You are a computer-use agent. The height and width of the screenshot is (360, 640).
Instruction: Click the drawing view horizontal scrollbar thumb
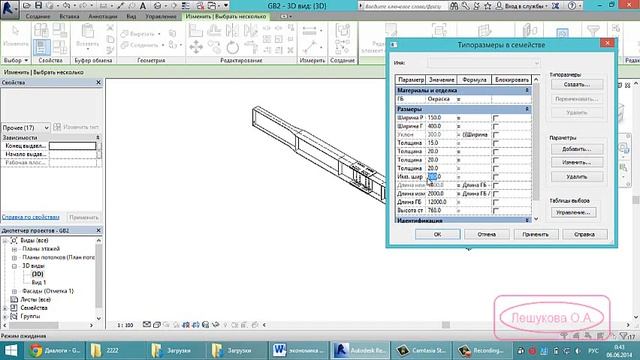pyautogui.click(x=446, y=325)
